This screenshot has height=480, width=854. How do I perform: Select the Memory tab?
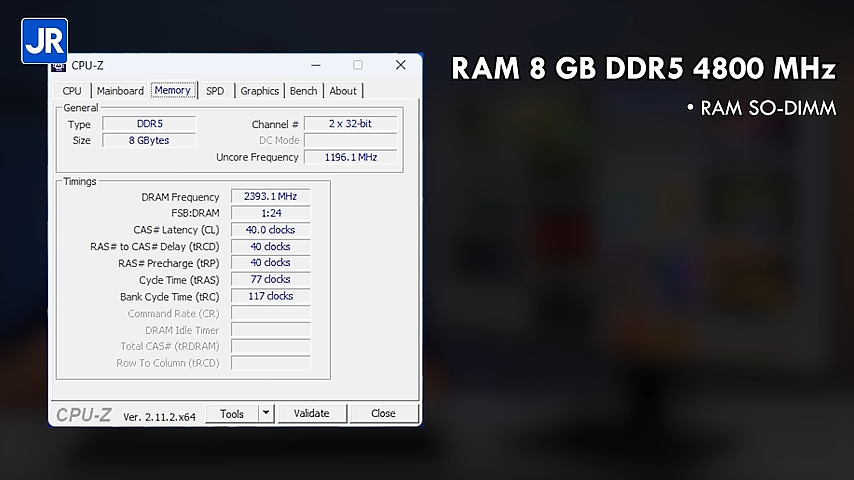click(x=172, y=90)
